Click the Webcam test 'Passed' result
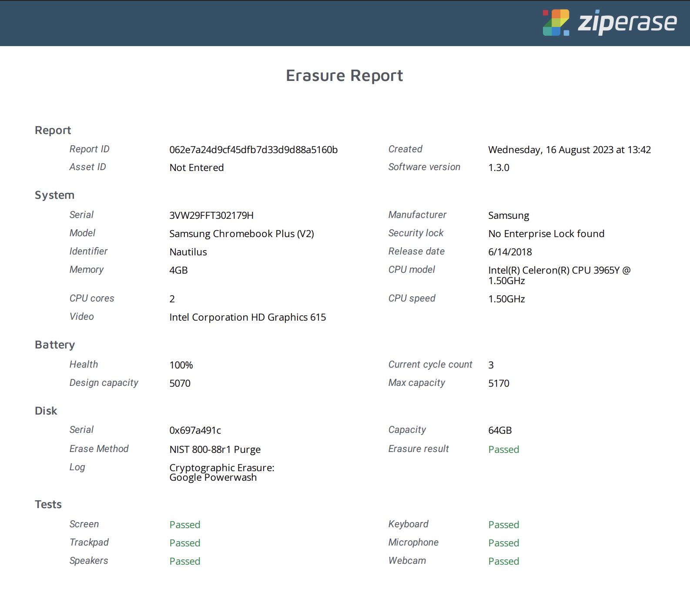The image size is (690, 616). 503,561
